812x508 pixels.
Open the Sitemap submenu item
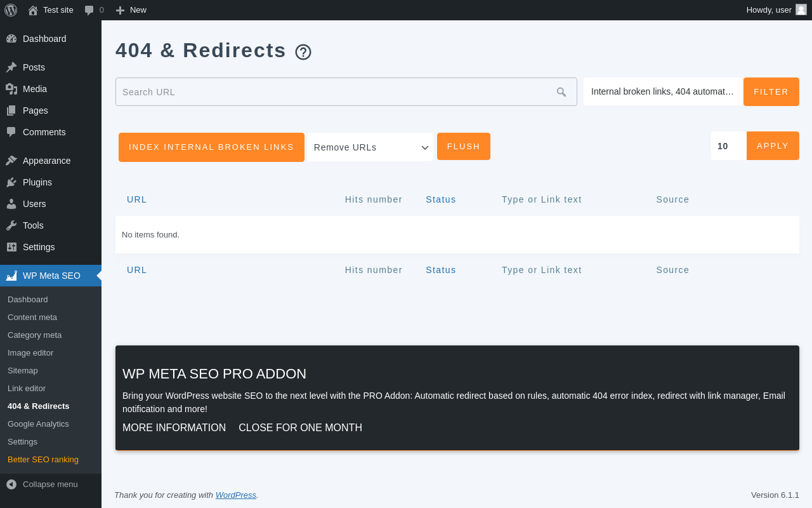click(23, 370)
